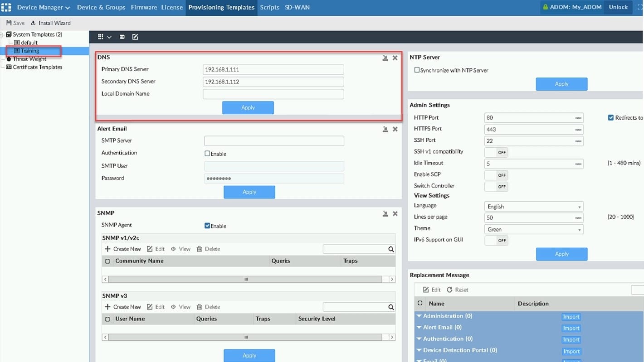Enable Synchronize with NTP Server checkbox
The height and width of the screenshot is (362, 644).
coord(417,70)
